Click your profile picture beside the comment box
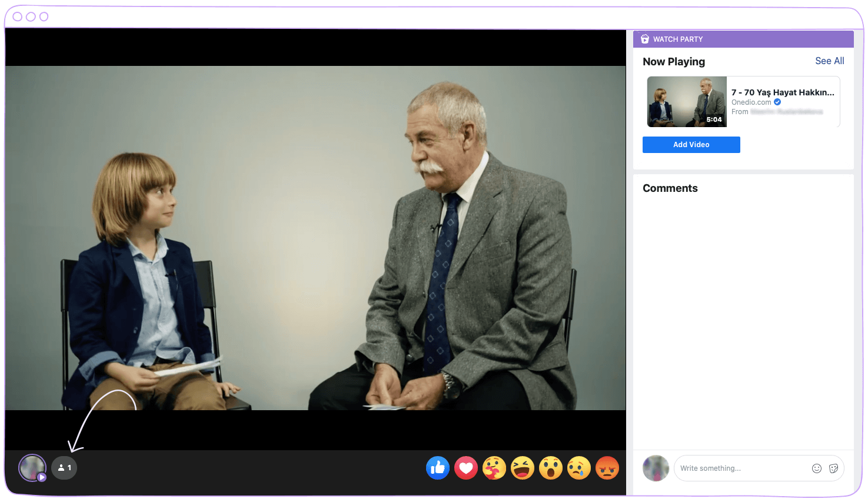 [x=656, y=468]
